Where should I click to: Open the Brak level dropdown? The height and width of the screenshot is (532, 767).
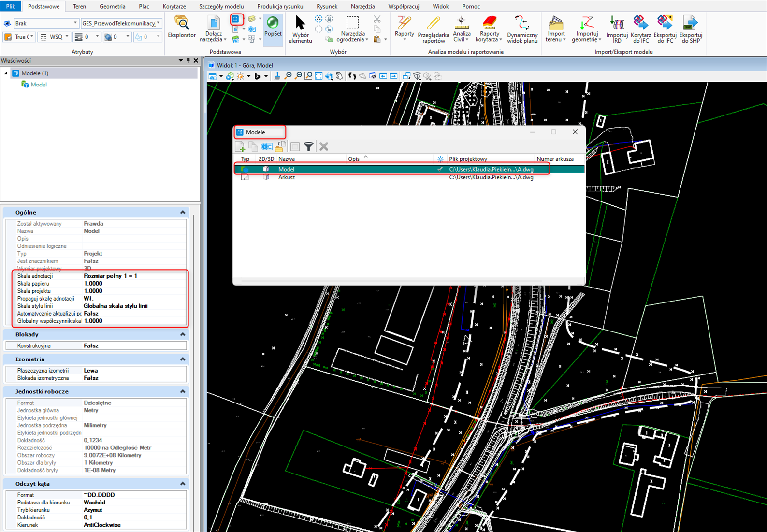point(75,23)
